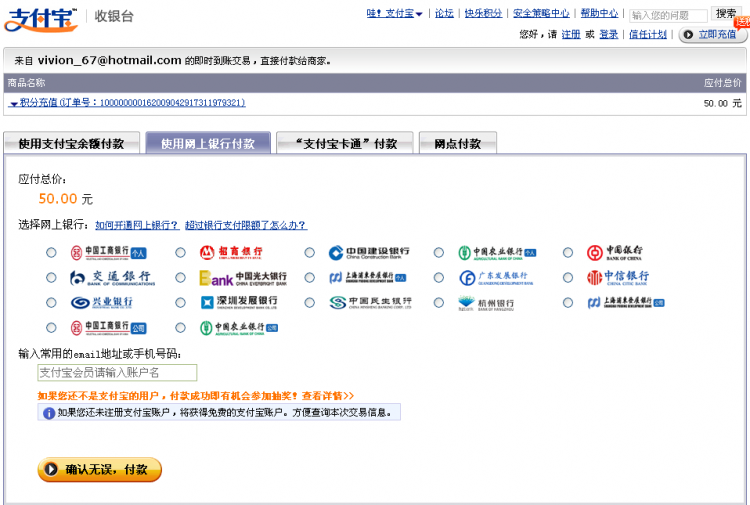Click the 立即充值 recharge button
750x505 pixels.
pos(712,34)
